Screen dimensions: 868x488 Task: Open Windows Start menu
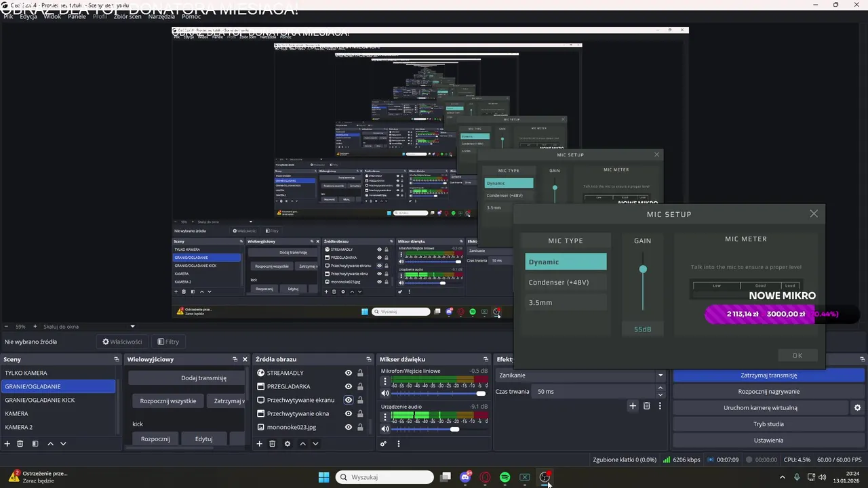[x=323, y=477]
